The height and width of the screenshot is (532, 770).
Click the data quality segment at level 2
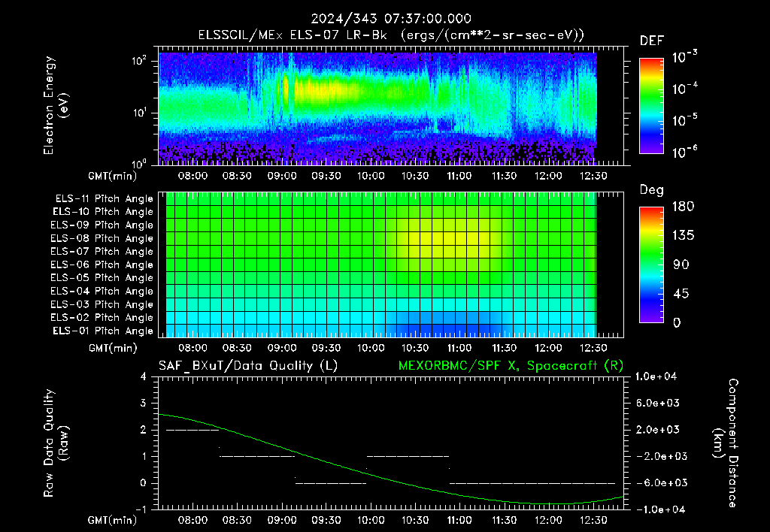pyautogui.click(x=192, y=431)
